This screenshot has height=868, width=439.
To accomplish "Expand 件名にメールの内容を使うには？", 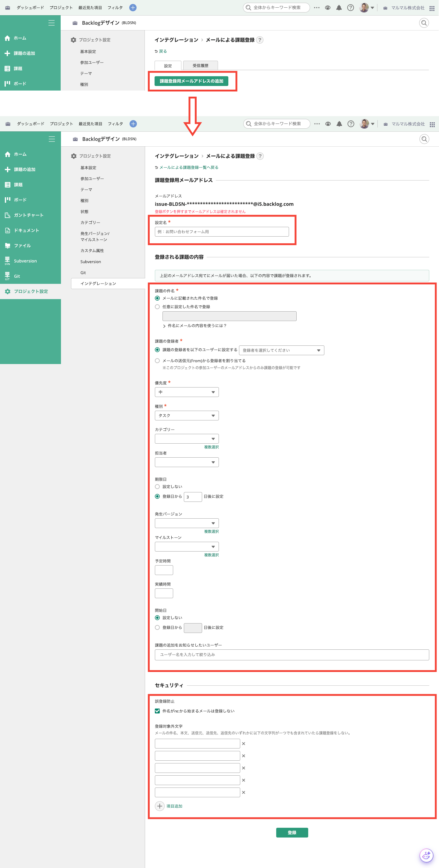I will (x=195, y=326).
